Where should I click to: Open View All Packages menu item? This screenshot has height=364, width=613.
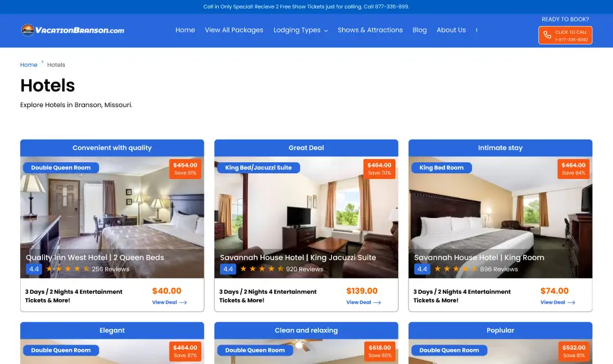234,30
